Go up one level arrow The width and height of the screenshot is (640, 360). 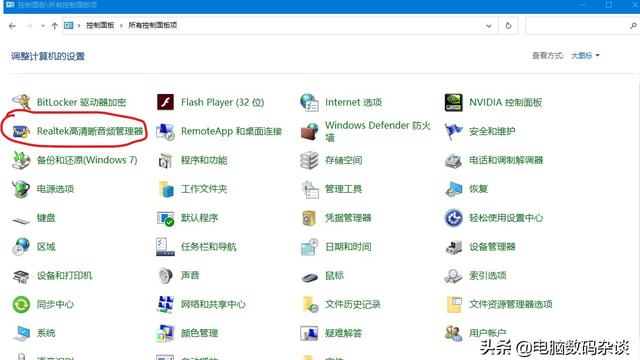[55, 26]
